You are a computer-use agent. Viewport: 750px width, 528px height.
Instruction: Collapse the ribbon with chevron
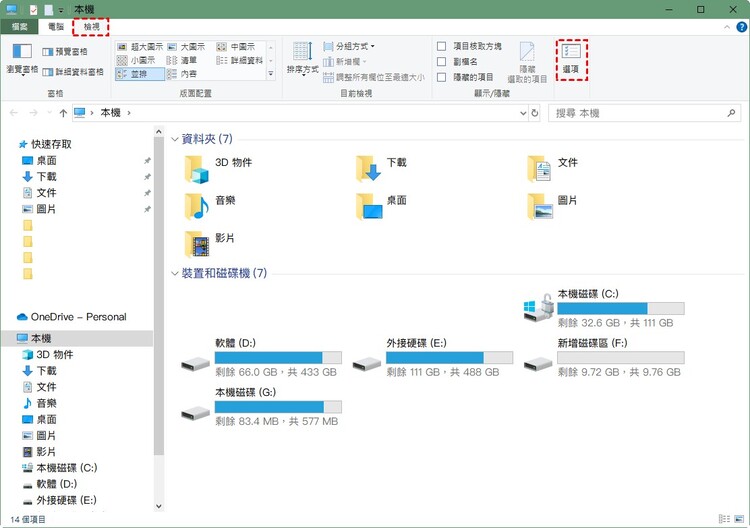click(727, 27)
